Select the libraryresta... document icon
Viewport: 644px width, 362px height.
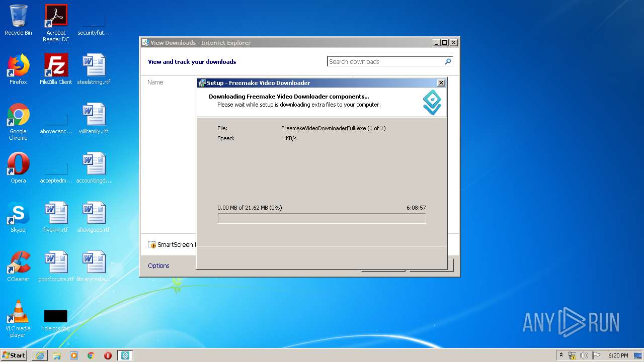point(94,266)
